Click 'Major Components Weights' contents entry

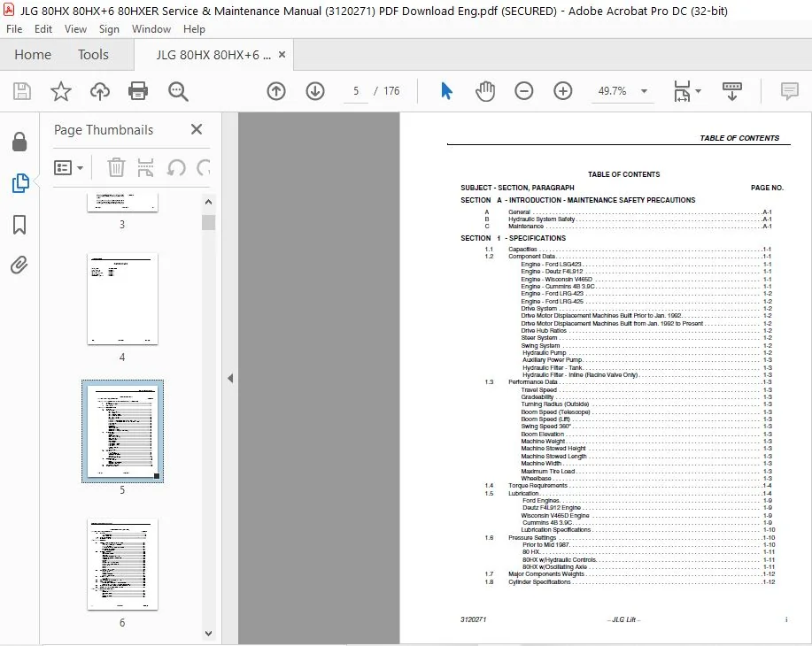[545, 574]
